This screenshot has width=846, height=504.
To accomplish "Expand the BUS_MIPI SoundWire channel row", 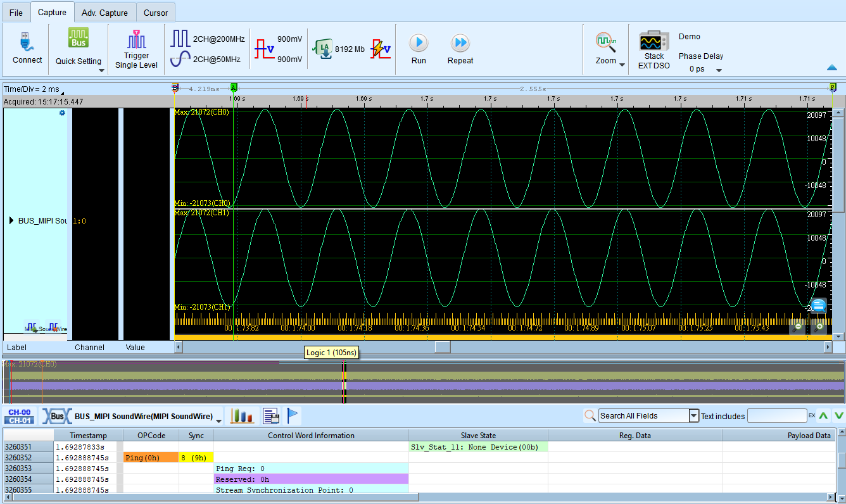I will click(x=11, y=221).
